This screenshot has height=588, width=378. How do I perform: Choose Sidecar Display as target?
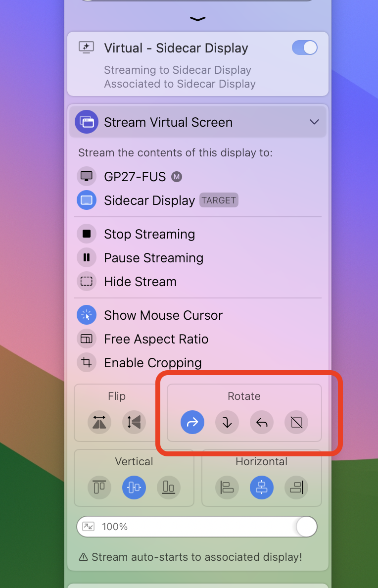(149, 200)
